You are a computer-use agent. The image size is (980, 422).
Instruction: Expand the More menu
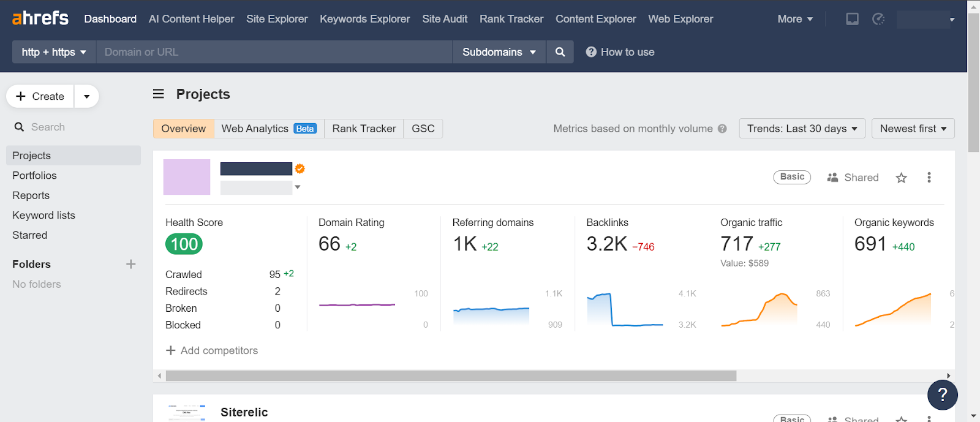(795, 19)
